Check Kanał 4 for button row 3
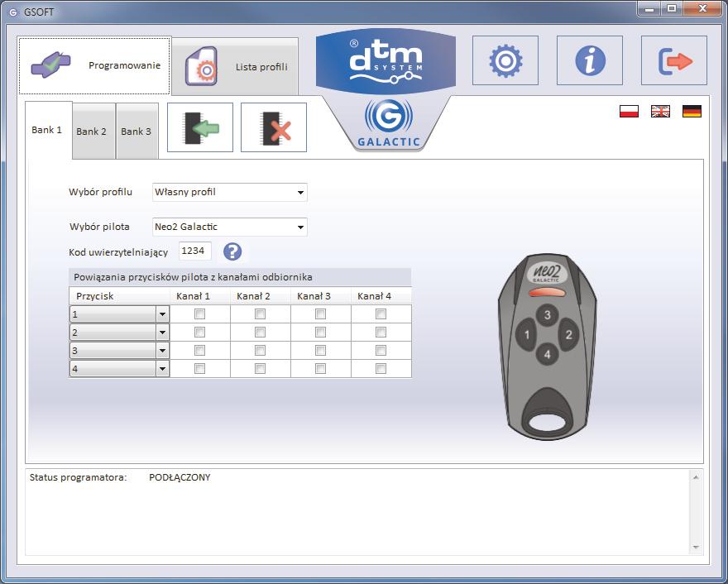The height and width of the screenshot is (584, 728). (x=381, y=351)
